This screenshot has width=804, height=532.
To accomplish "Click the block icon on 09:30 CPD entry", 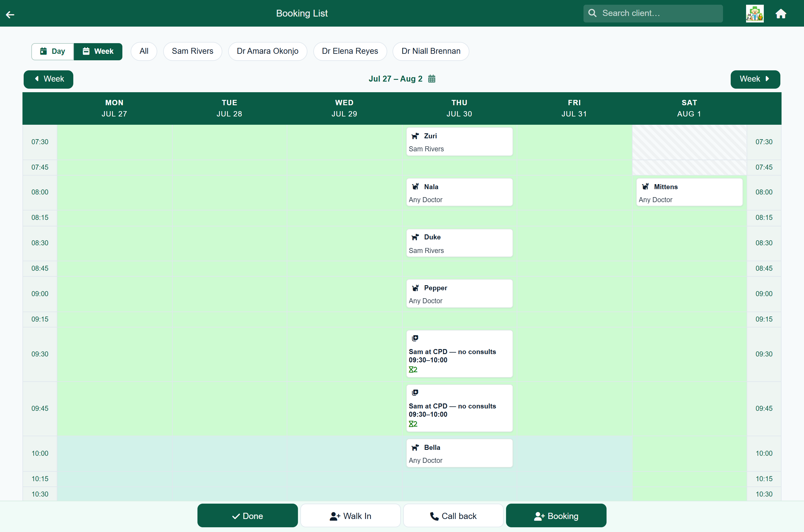I will (x=415, y=338).
